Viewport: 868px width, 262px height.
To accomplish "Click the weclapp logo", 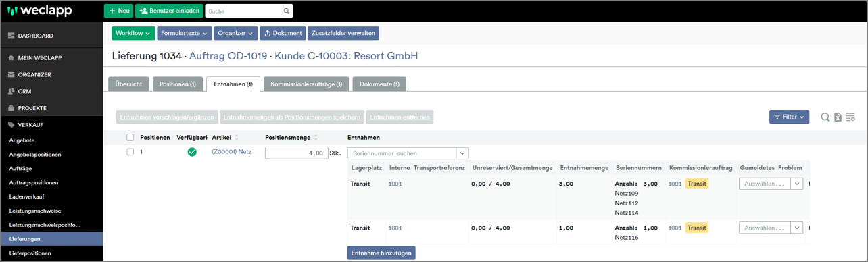I will pyautogui.click(x=39, y=11).
